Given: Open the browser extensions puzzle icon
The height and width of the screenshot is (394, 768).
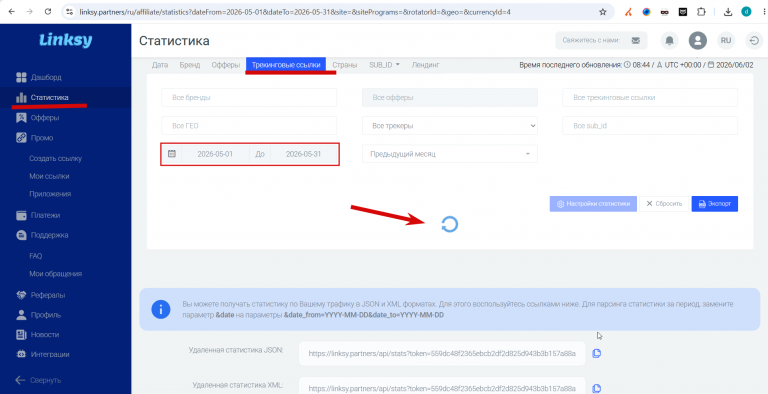Looking at the screenshot, I should click(701, 12).
